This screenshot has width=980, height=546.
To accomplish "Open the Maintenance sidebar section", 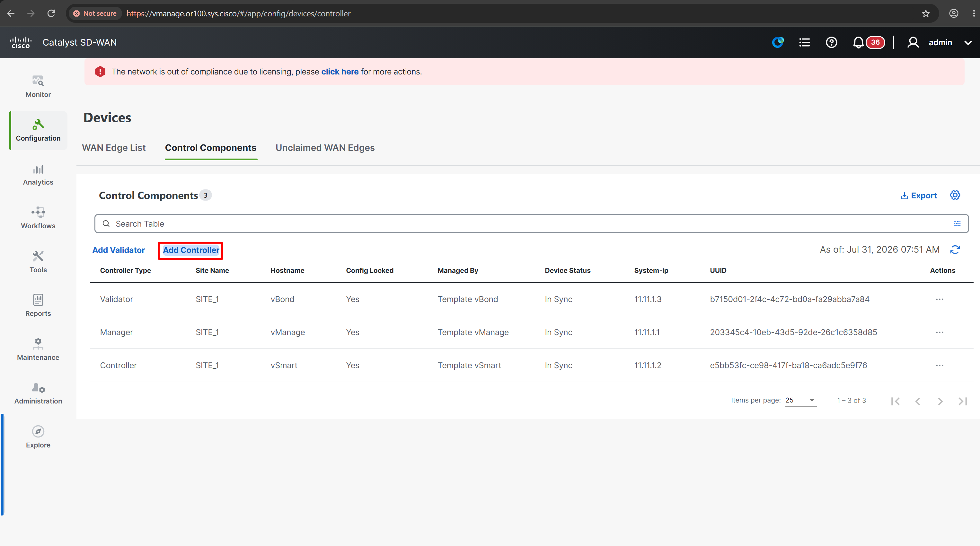I will (x=38, y=350).
